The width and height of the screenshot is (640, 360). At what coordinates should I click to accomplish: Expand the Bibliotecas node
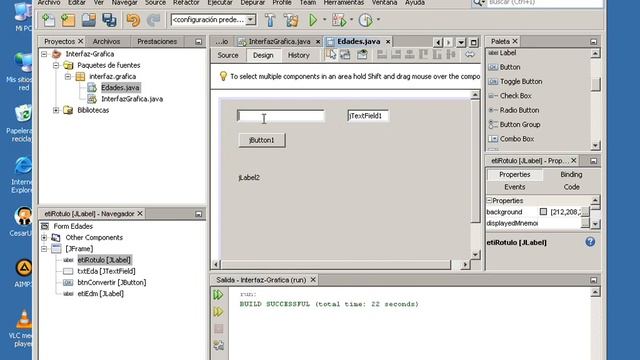click(56, 110)
